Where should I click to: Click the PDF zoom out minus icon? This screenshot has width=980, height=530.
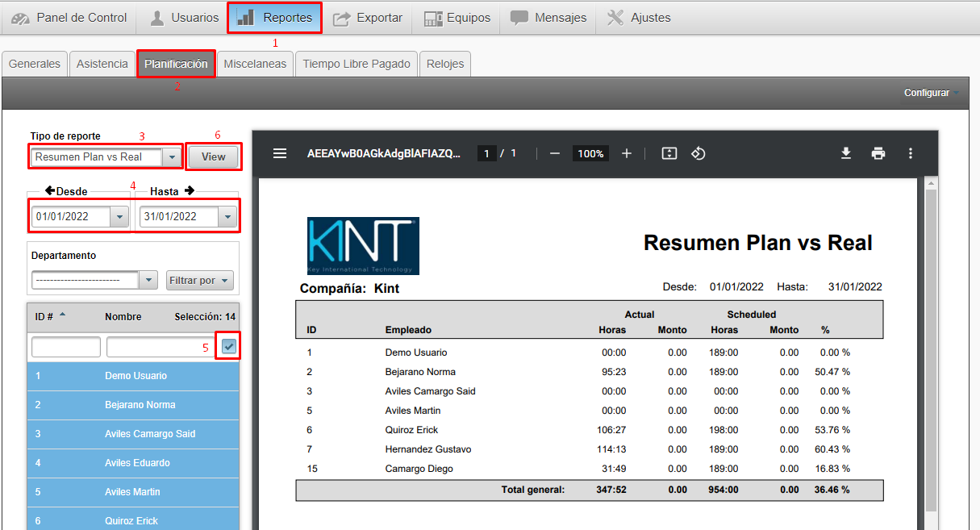point(555,153)
